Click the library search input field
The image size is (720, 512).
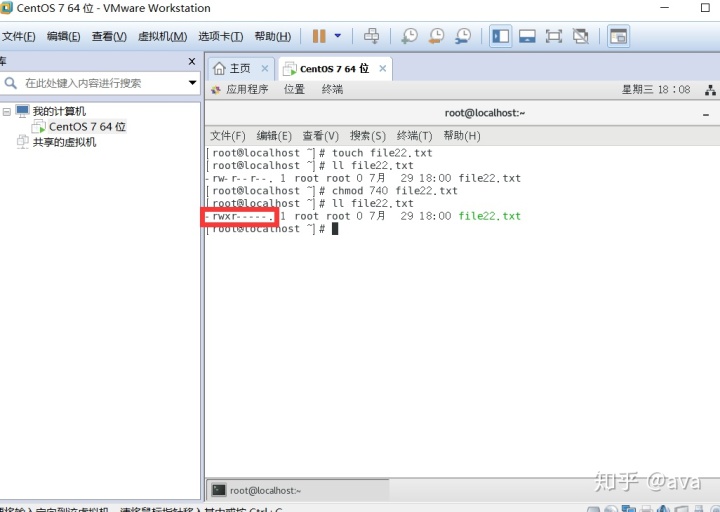[101, 83]
